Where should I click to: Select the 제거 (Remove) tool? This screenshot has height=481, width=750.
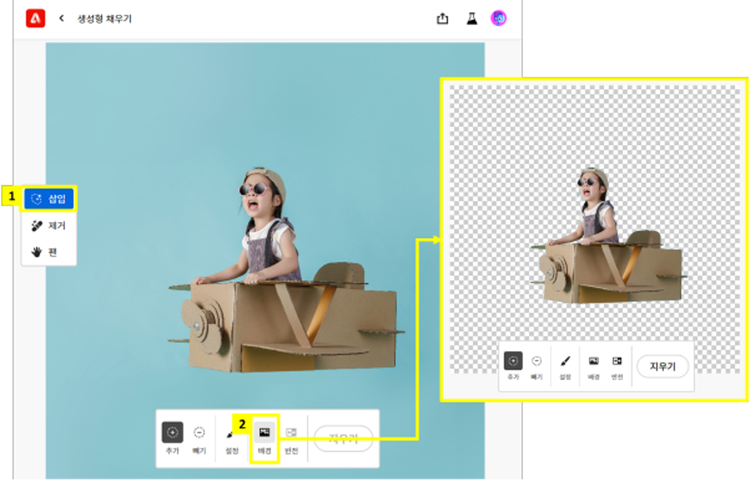point(49,225)
